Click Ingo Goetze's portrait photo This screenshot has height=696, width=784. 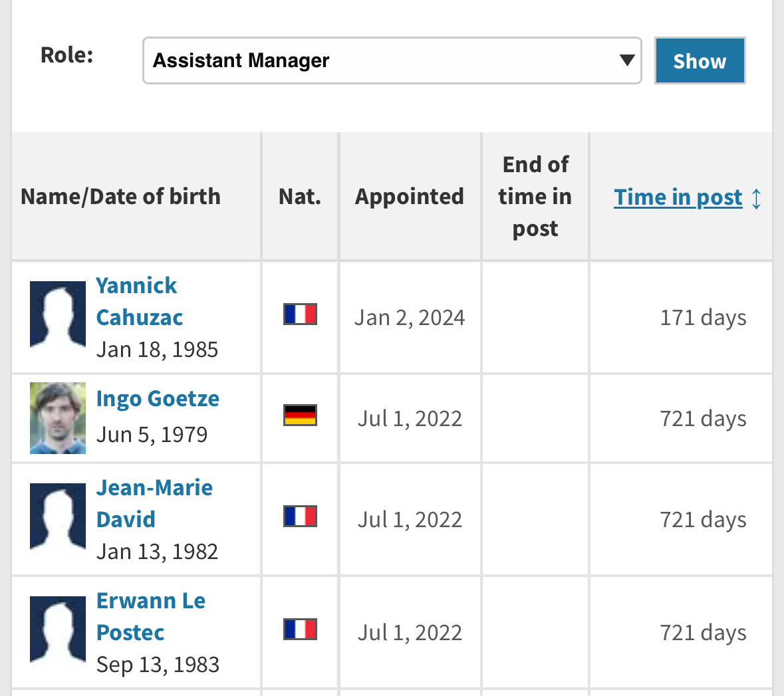pos(57,418)
